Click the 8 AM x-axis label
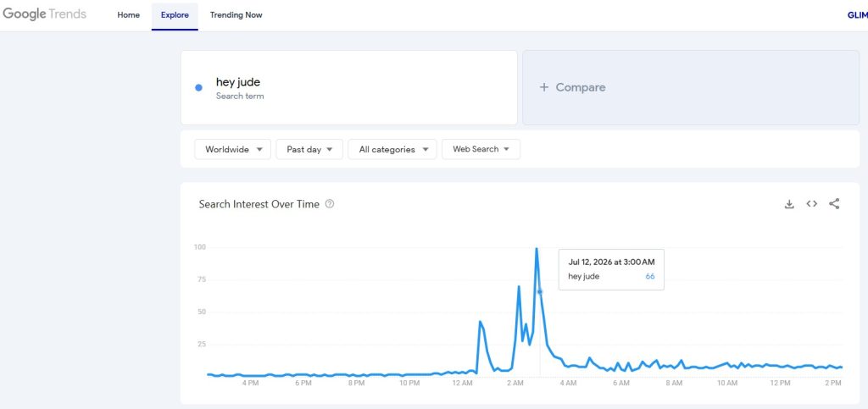This screenshot has height=409, width=868. click(674, 383)
